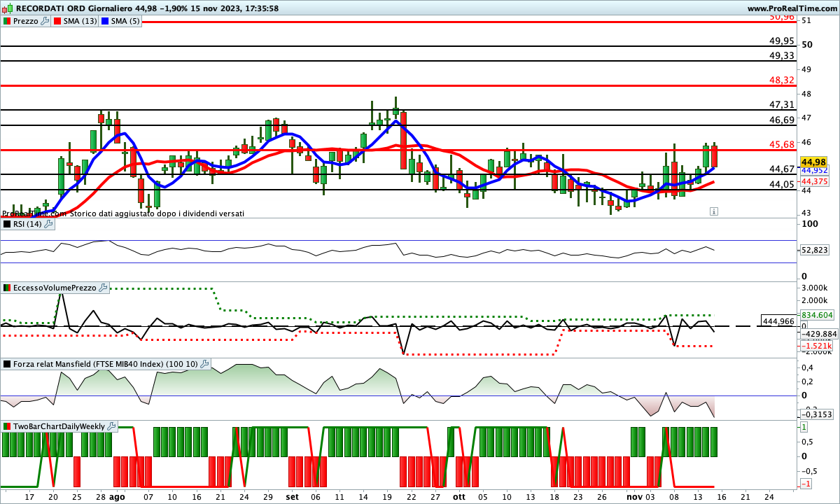Click the green TwoBarChart value tag 1
This screenshot has height=504, width=840.
[805, 426]
